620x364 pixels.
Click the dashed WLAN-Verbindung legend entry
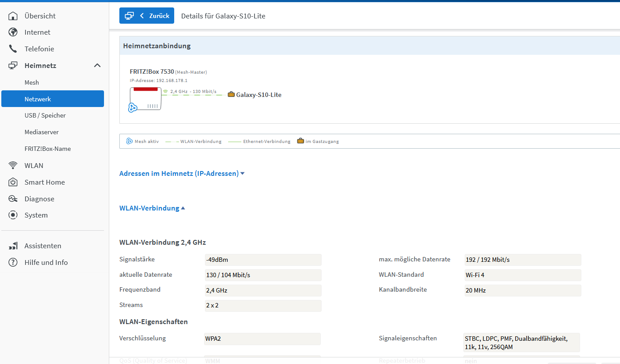193,142
